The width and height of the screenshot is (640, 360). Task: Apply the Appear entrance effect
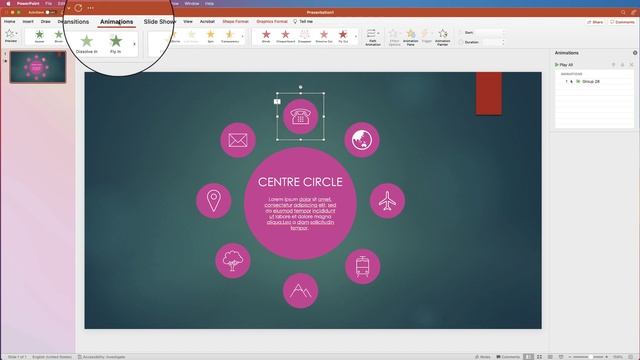coord(40,36)
